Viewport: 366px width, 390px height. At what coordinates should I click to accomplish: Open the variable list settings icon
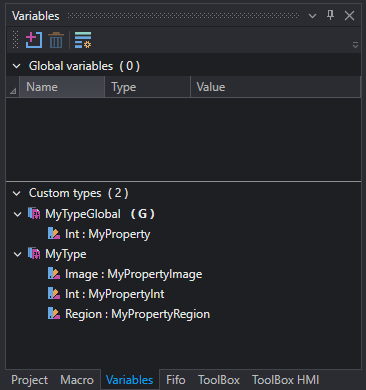tap(83, 40)
